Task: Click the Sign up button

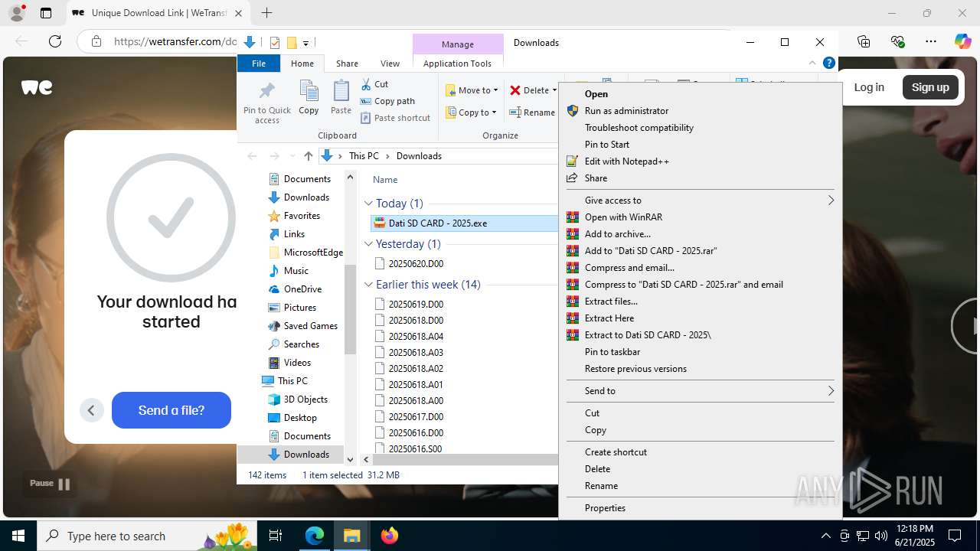Action: pos(930,87)
